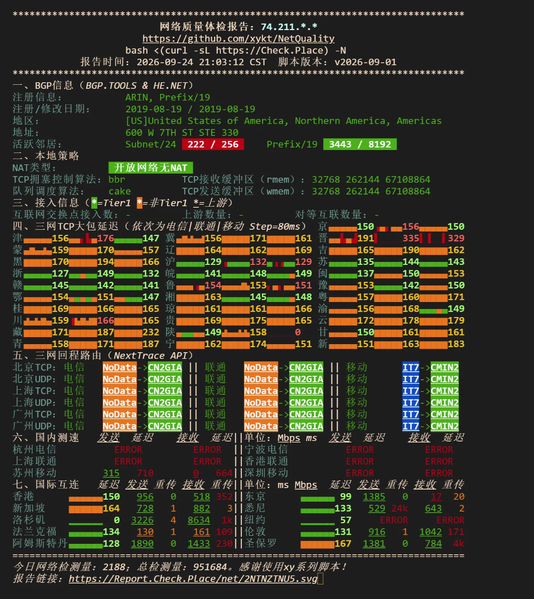Click 苏州移动 receive latency value 664
Image resolution: width=534 pixels, height=599 pixels.
click(x=224, y=473)
